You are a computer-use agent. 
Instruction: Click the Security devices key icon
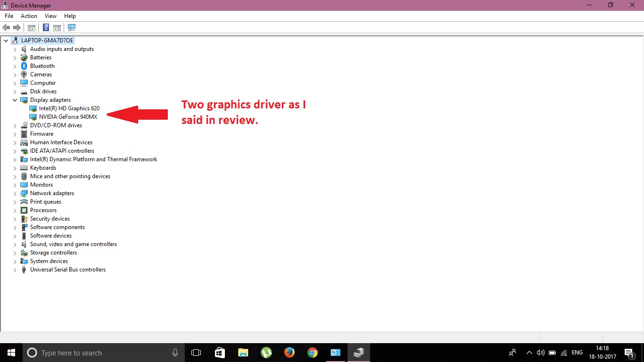click(x=24, y=219)
